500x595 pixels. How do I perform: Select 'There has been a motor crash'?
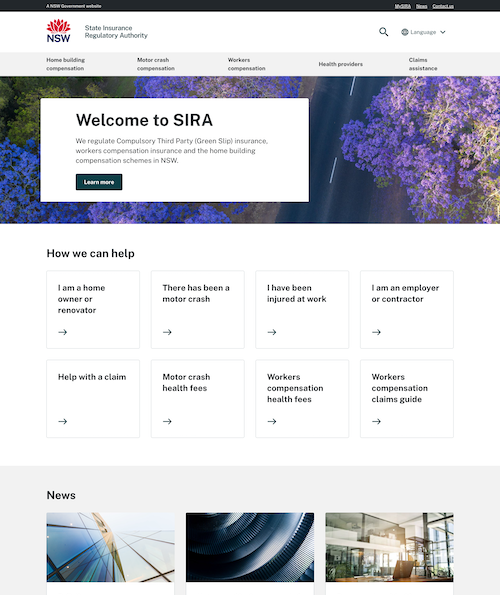click(196, 293)
